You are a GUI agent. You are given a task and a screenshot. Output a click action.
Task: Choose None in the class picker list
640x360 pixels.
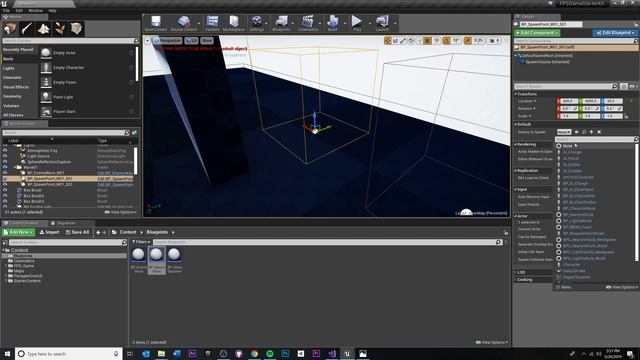click(x=567, y=146)
